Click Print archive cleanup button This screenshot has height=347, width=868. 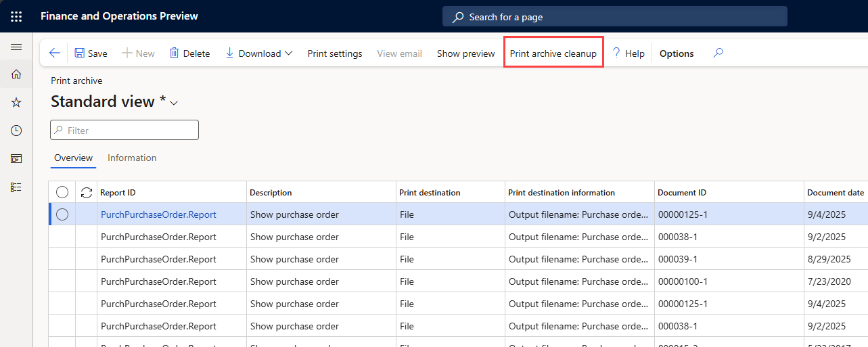point(553,53)
